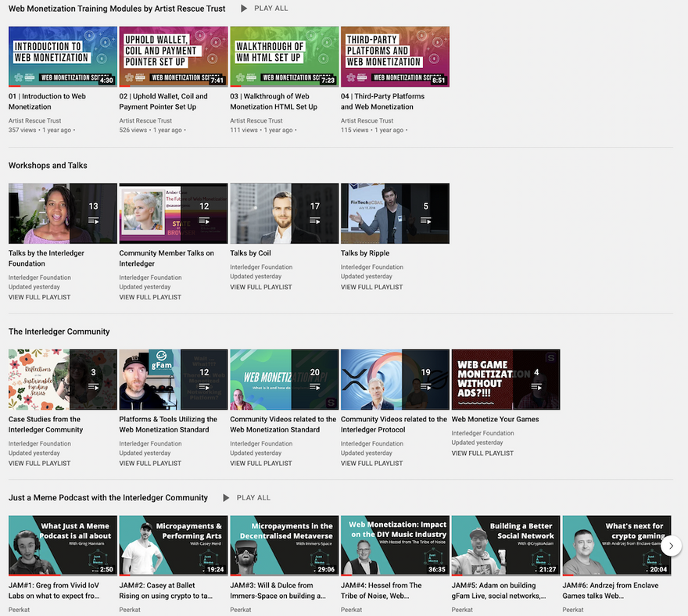Open the Introduction to Web Monetization video thumbnail

tap(63, 56)
